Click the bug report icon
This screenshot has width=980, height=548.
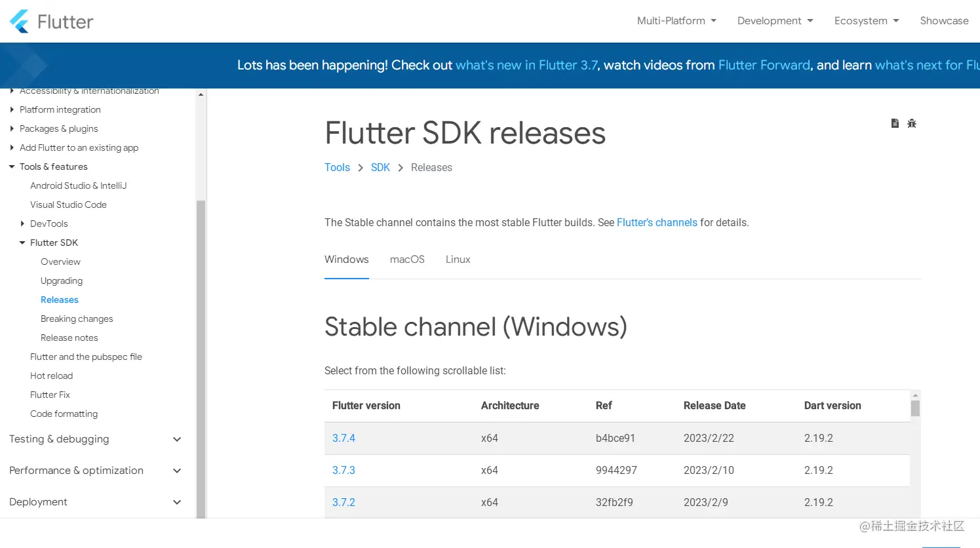[x=912, y=123]
